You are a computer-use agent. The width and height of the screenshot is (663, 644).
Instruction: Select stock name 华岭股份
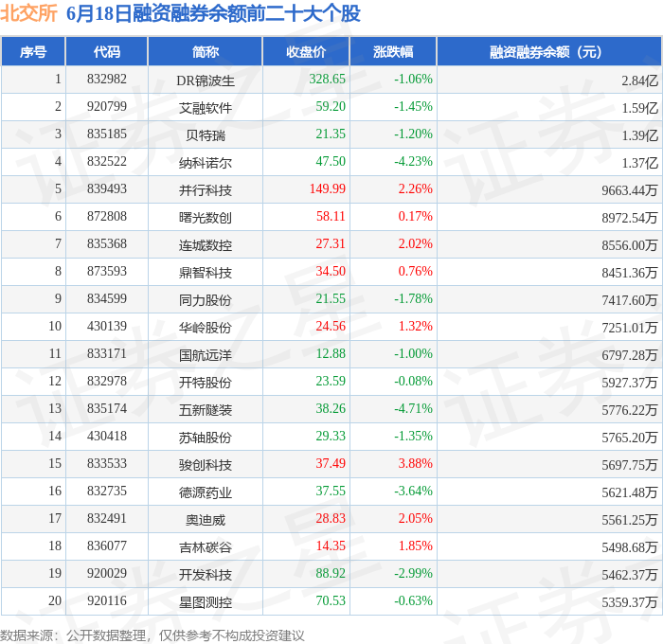pos(206,328)
